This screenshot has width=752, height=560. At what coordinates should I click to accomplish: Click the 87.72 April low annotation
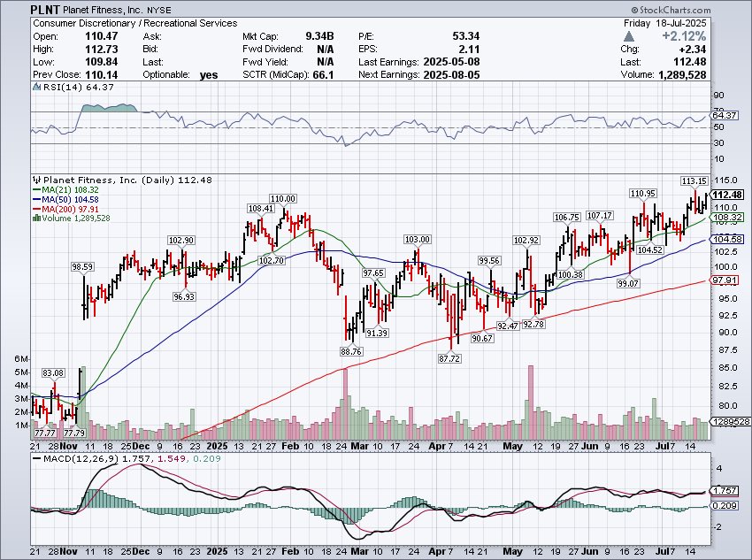pos(449,358)
